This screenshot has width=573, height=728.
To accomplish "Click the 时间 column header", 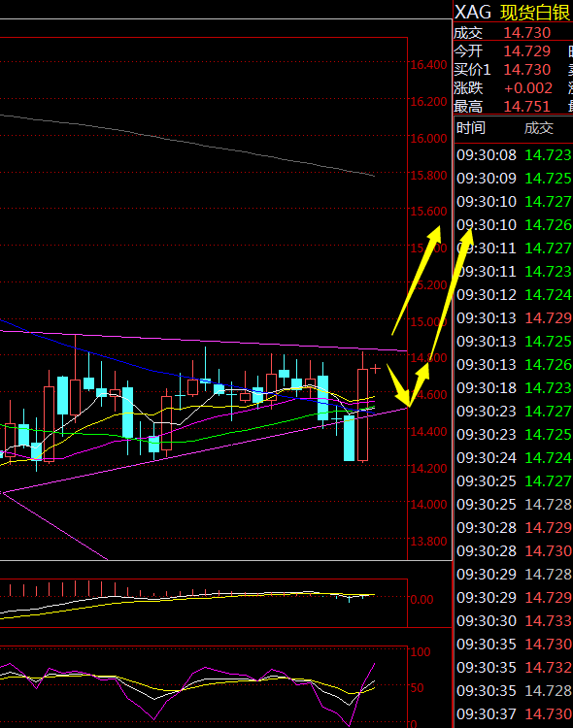I will [x=470, y=128].
